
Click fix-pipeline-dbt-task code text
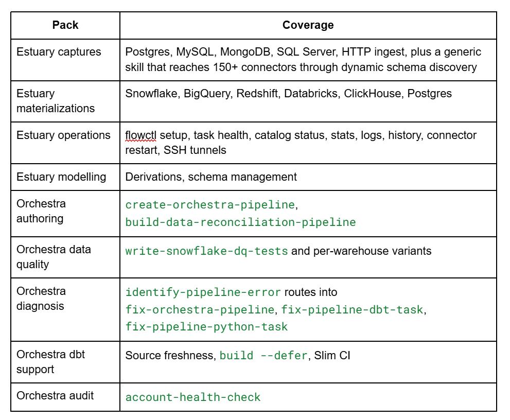(353, 309)
